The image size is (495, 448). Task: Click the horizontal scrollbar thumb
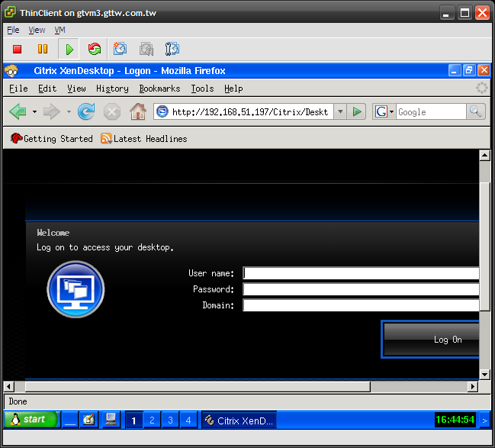point(198,386)
